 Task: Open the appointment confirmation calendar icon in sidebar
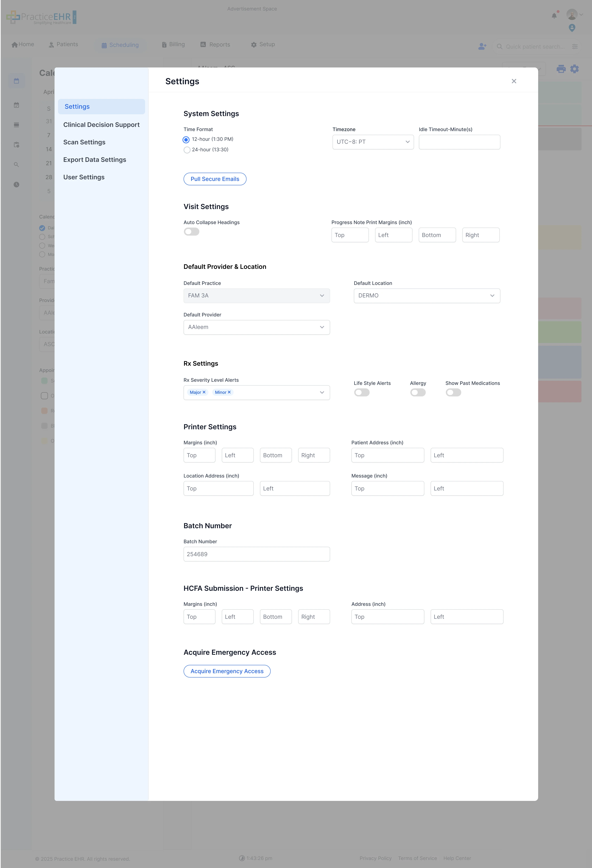click(16, 105)
